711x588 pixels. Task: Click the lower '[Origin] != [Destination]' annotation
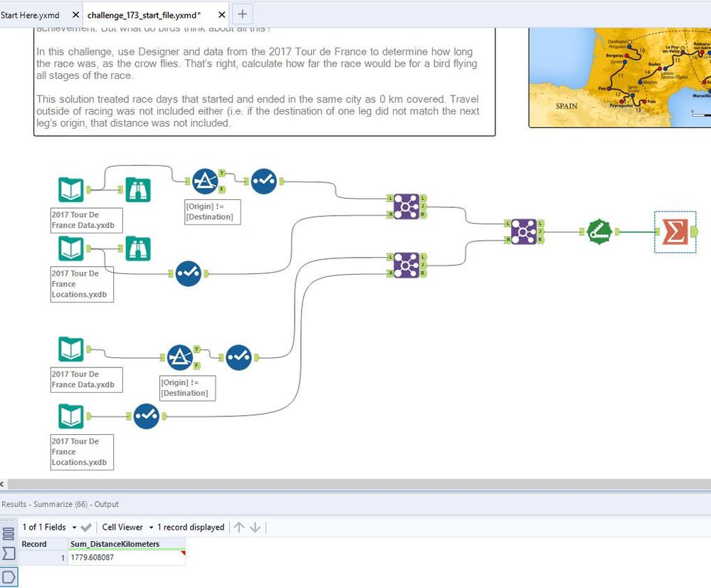187,388
